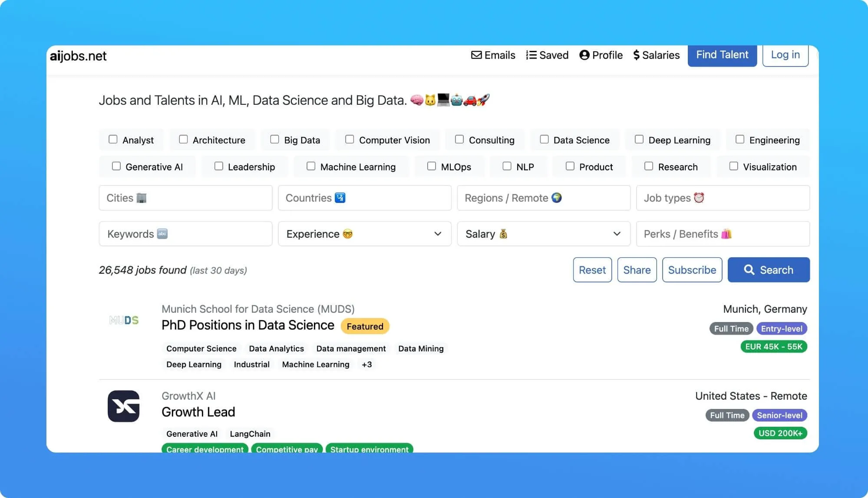Screen dimensions: 868x498
Task: Focus the Keywords input field
Action: 186,234
